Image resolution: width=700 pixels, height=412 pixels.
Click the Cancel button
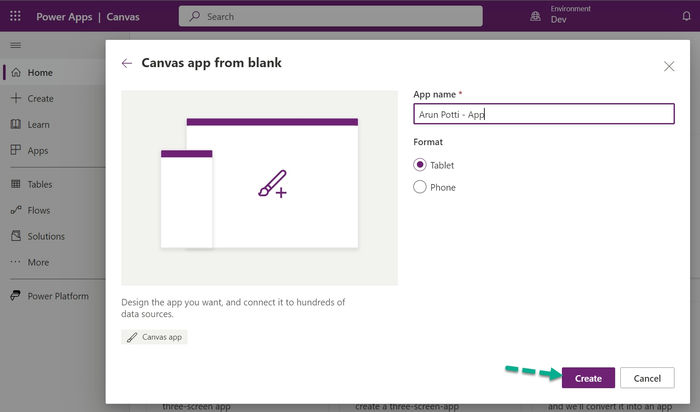(x=647, y=378)
